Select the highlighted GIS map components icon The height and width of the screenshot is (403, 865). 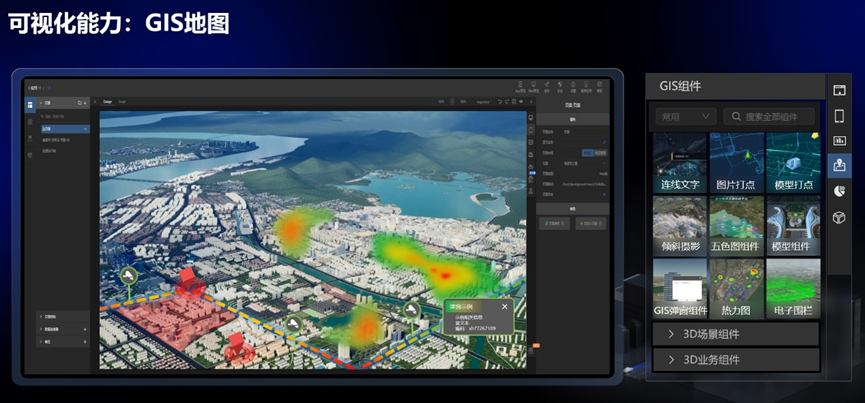tap(839, 165)
